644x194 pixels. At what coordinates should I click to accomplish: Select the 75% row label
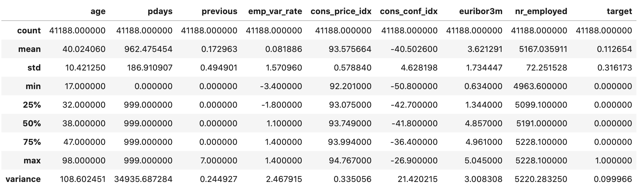click(32, 142)
